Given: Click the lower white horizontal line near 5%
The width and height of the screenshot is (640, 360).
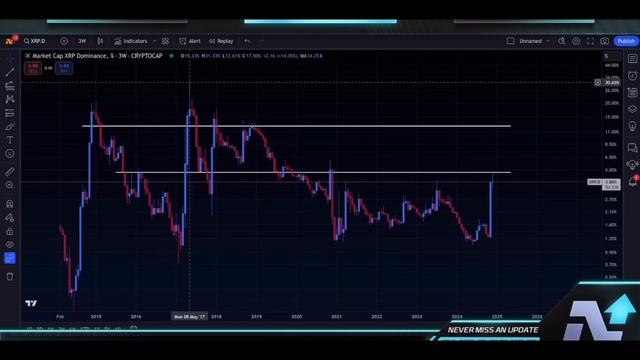Looking at the screenshot, I should point(313,172).
